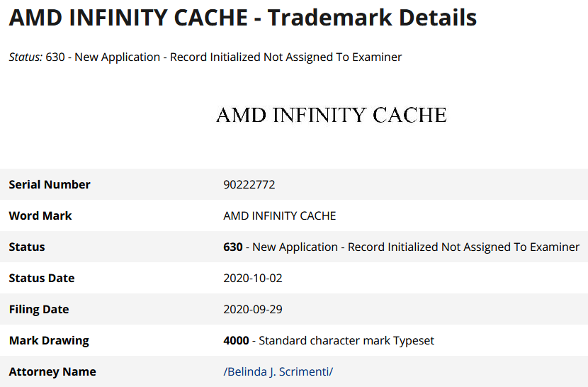Click the Status Date row label
Screen dimensions: 588x387
pos(42,278)
